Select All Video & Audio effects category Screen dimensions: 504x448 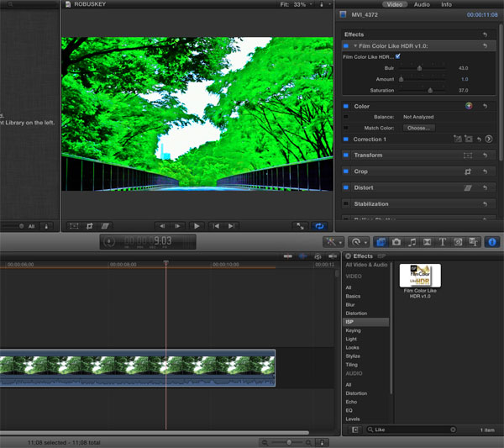[x=366, y=265]
